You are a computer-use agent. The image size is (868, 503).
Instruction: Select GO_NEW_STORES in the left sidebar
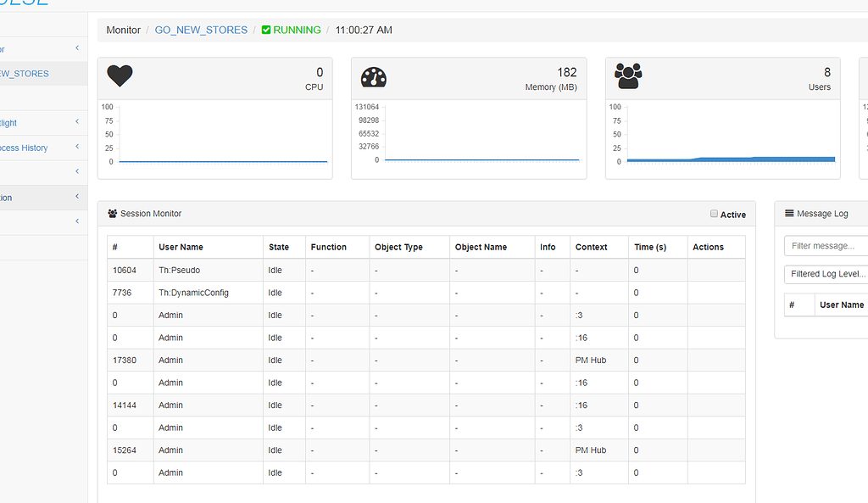25,73
